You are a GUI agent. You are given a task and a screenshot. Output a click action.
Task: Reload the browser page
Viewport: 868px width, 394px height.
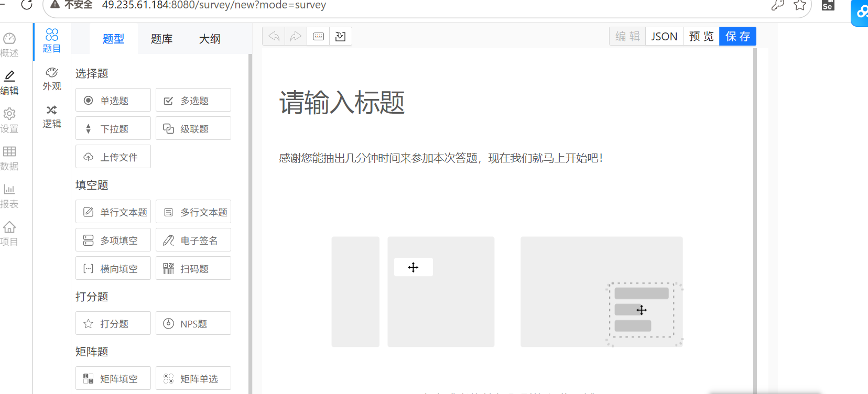pos(27,5)
